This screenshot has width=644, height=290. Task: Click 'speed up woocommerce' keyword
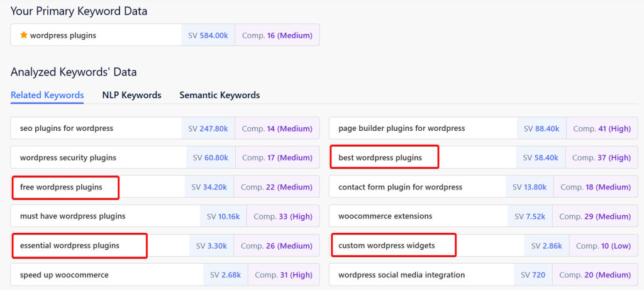click(64, 275)
